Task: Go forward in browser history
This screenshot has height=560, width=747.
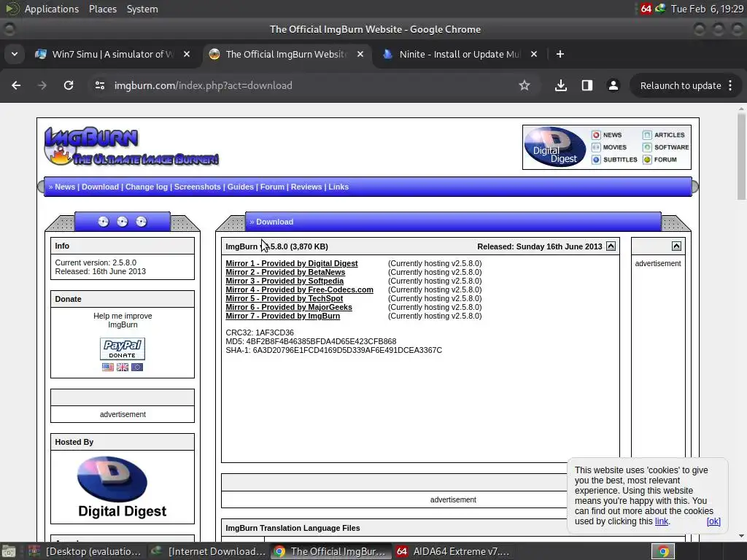Action: pyautogui.click(x=42, y=85)
